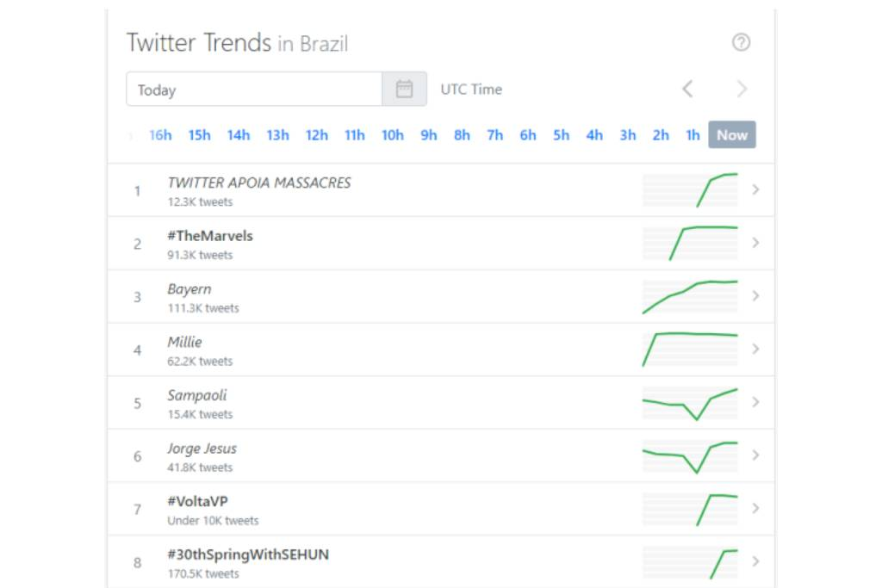The image size is (882, 588).
Task: Expand the Millie trend row chevron
Action: point(755,349)
